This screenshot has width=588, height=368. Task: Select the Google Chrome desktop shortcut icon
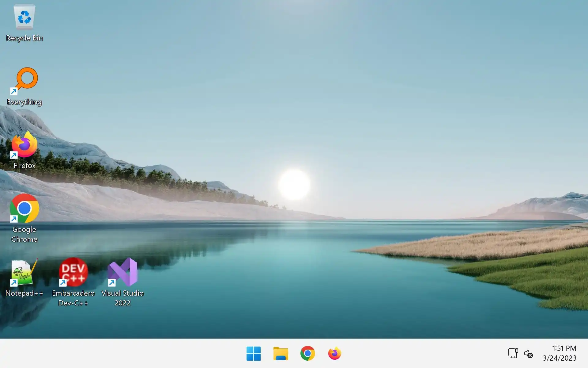click(x=24, y=209)
